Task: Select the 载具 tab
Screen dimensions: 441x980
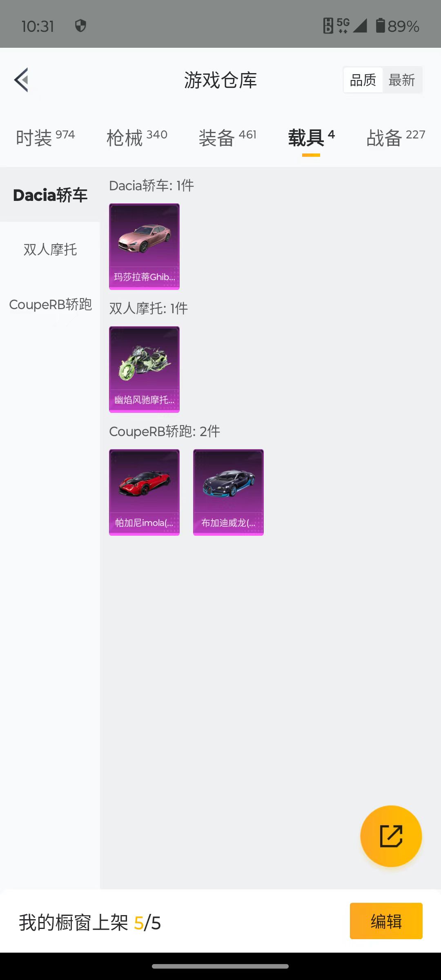Action: click(x=311, y=138)
